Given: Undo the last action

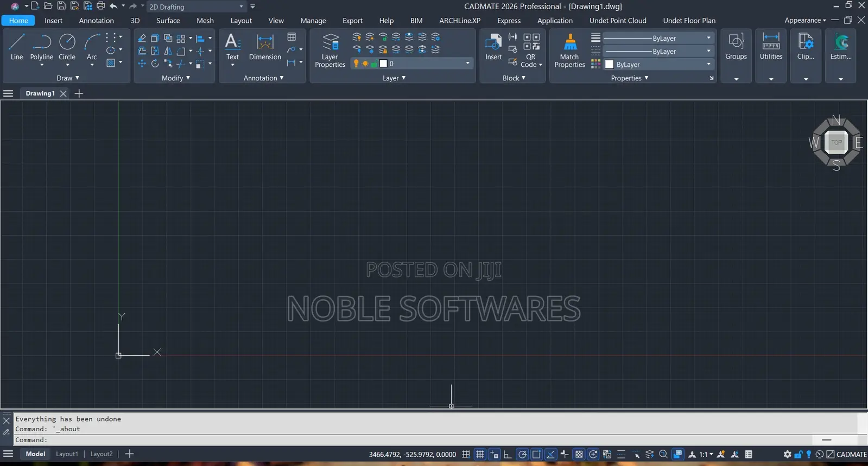Looking at the screenshot, I should (x=113, y=6).
